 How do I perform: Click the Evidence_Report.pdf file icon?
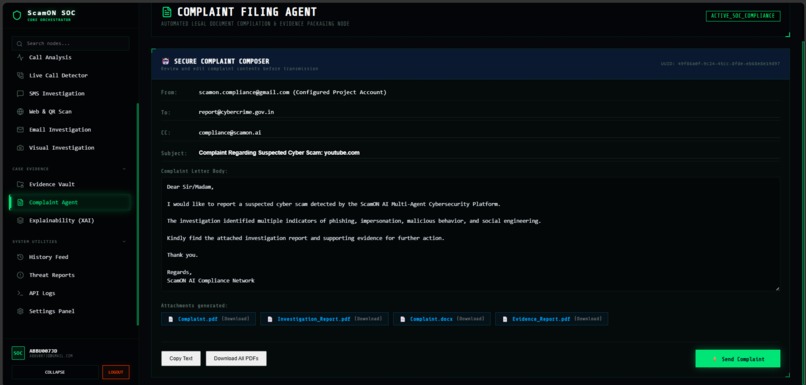tap(505, 319)
